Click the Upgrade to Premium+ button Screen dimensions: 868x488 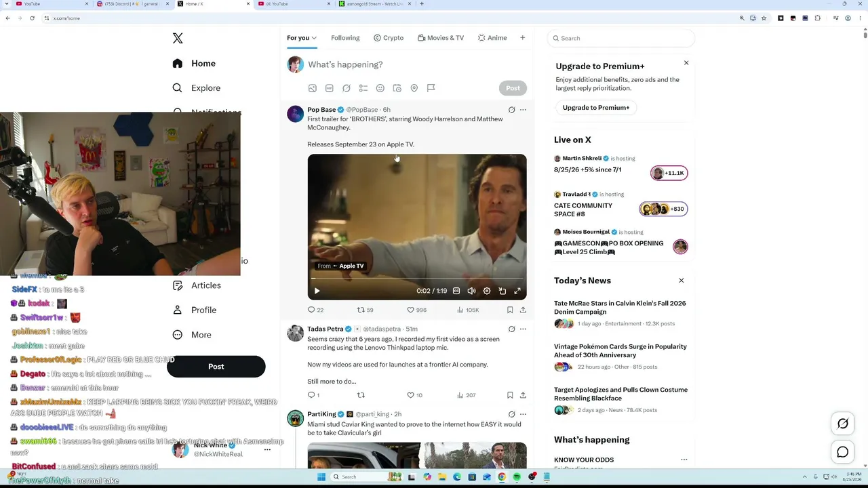[x=596, y=108]
